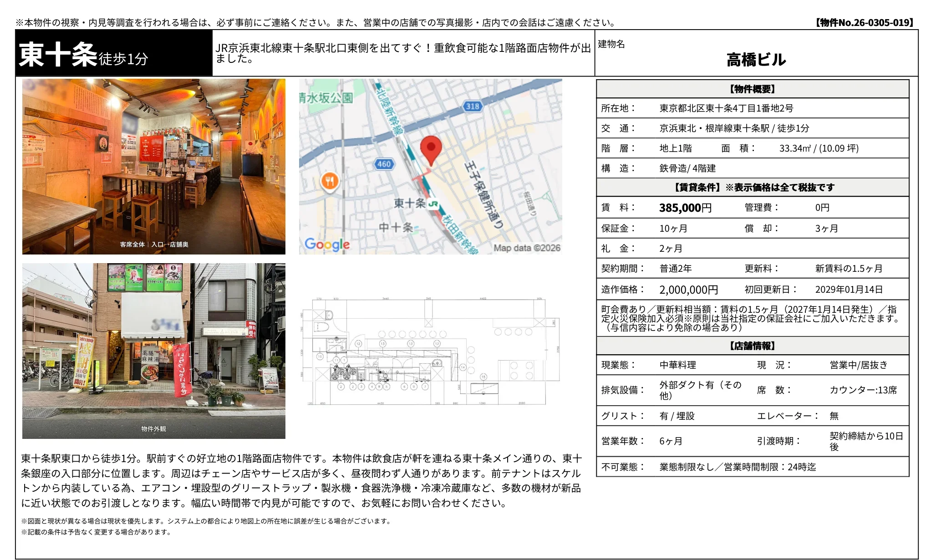The height and width of the screenshot is (560, 936).
Task: Click equipment number 12 circle on the floor plan
Action: pos(359,344)
